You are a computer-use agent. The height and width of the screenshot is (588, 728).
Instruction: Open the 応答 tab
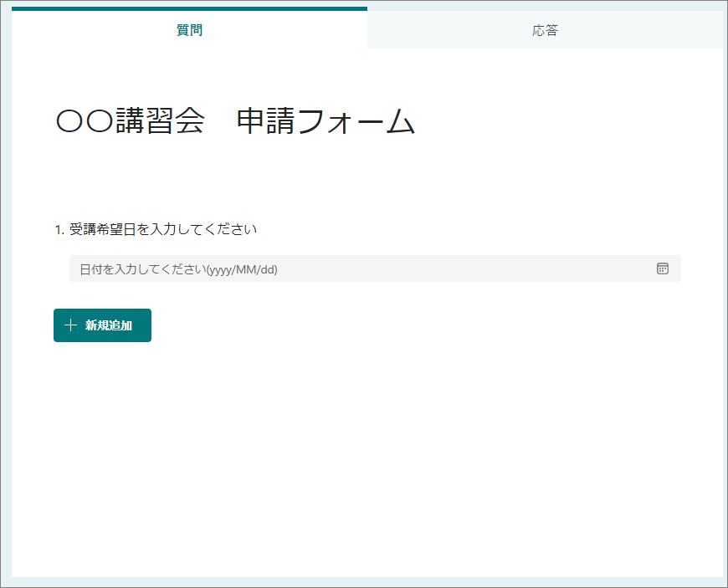[545, 30]
